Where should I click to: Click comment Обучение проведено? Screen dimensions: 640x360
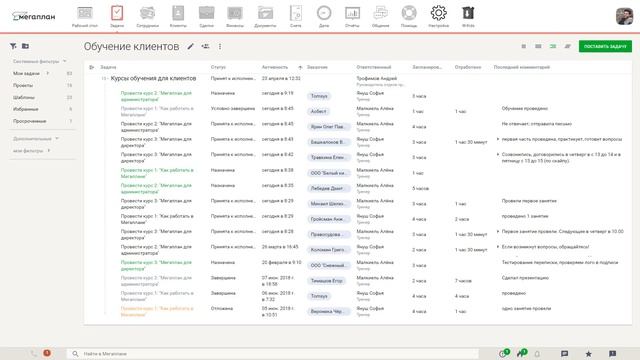tap(524, 109)
